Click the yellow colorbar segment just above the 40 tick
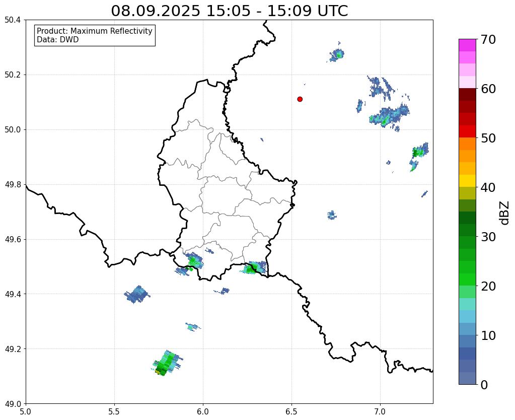The width and height of the screenshot is (515, 420). coord(467,181)
